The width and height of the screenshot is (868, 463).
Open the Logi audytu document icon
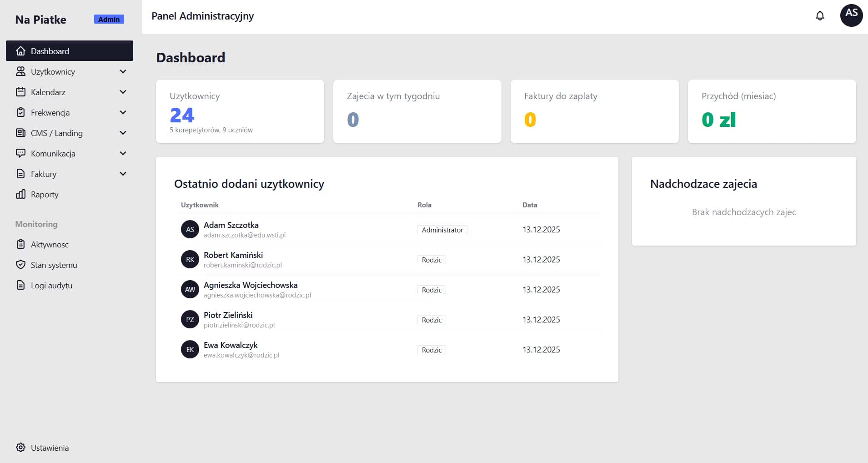20,285
